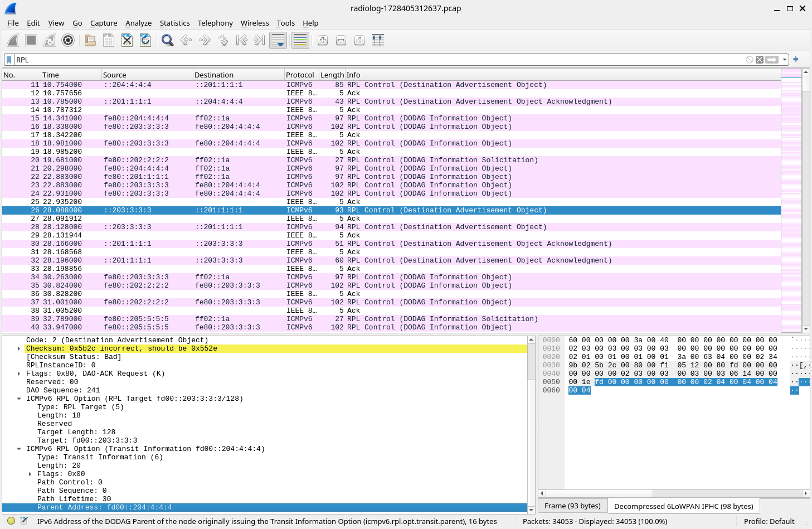Open the File menu
This screenshot has width=812, height=529.
(13, 23)
